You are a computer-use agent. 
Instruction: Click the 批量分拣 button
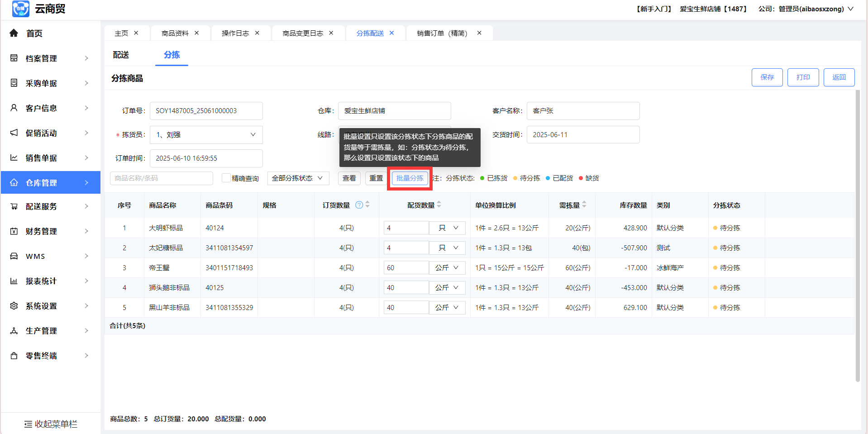tap(410, 178)
